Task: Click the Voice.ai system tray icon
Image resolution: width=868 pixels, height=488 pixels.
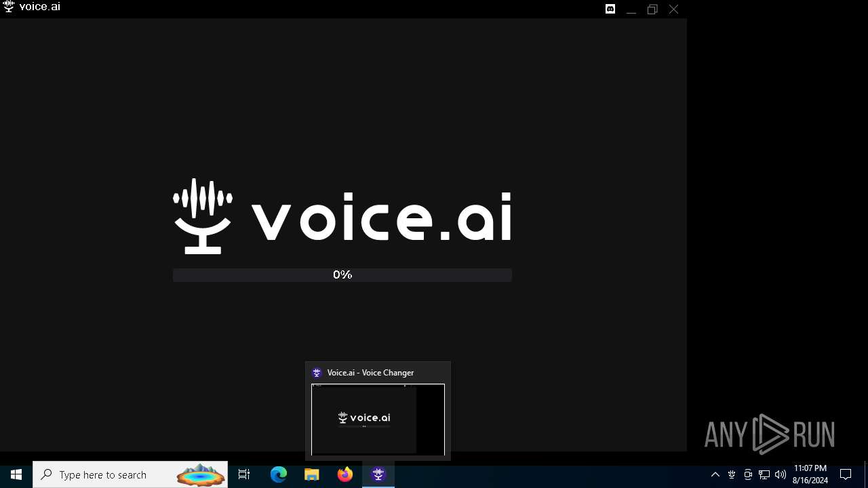Action: click(x=732, y=474)
